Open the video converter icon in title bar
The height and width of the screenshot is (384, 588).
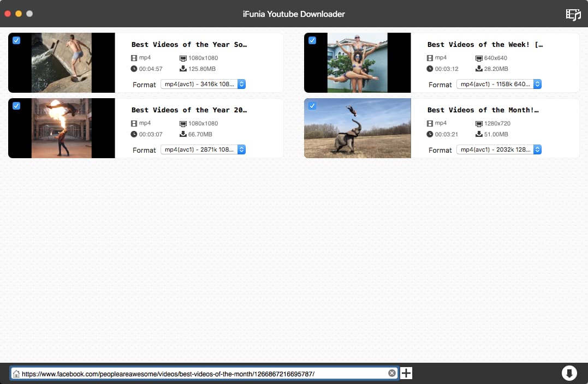(x=573, y=14)
